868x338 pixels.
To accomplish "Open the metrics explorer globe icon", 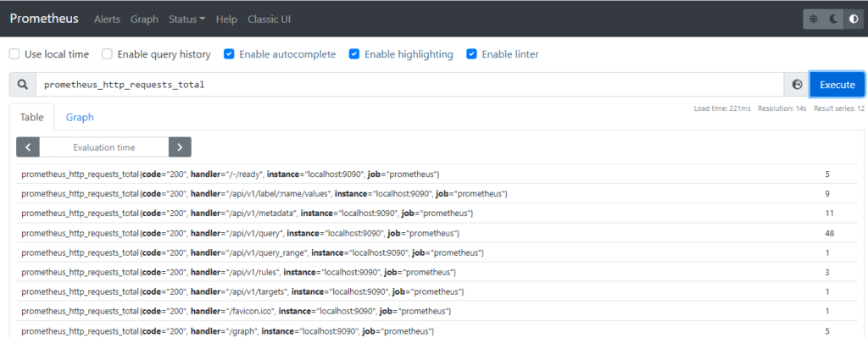I will (x=797, y=85).
